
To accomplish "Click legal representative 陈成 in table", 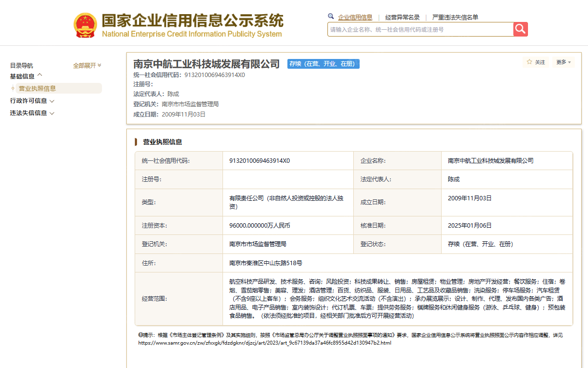I will (454, 179).
